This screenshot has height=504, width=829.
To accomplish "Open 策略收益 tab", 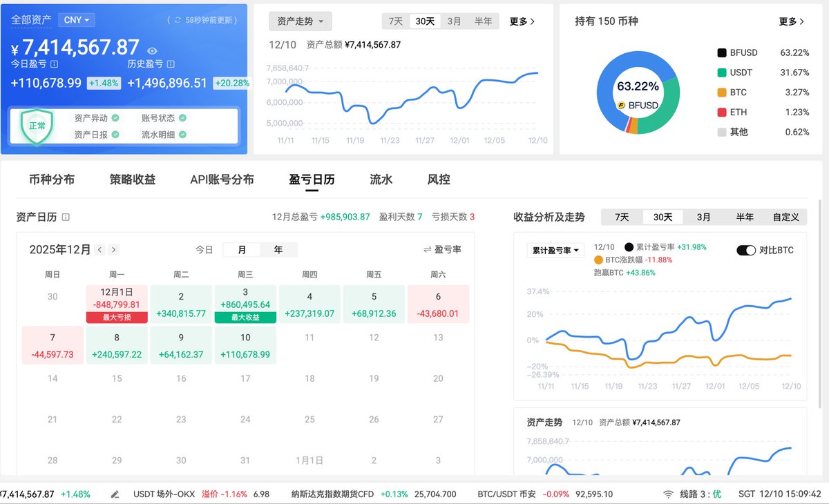I will [133, 180].
